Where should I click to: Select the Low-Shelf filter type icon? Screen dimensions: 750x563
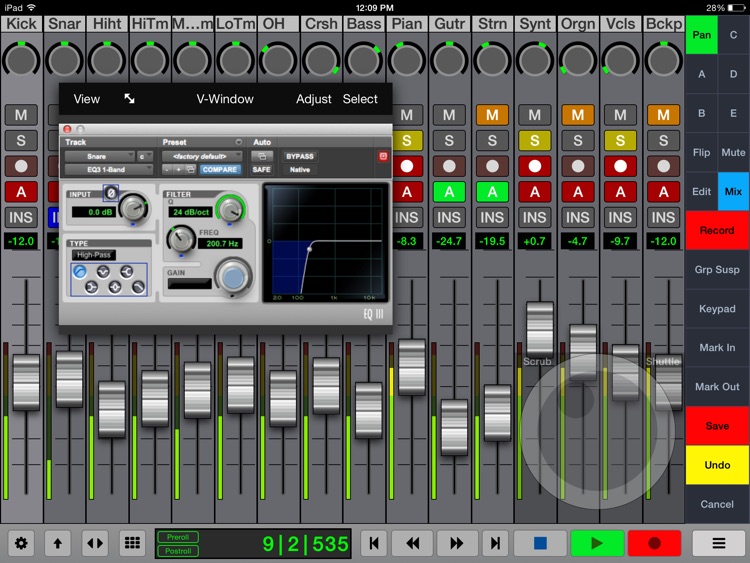(x=91, y=287)
